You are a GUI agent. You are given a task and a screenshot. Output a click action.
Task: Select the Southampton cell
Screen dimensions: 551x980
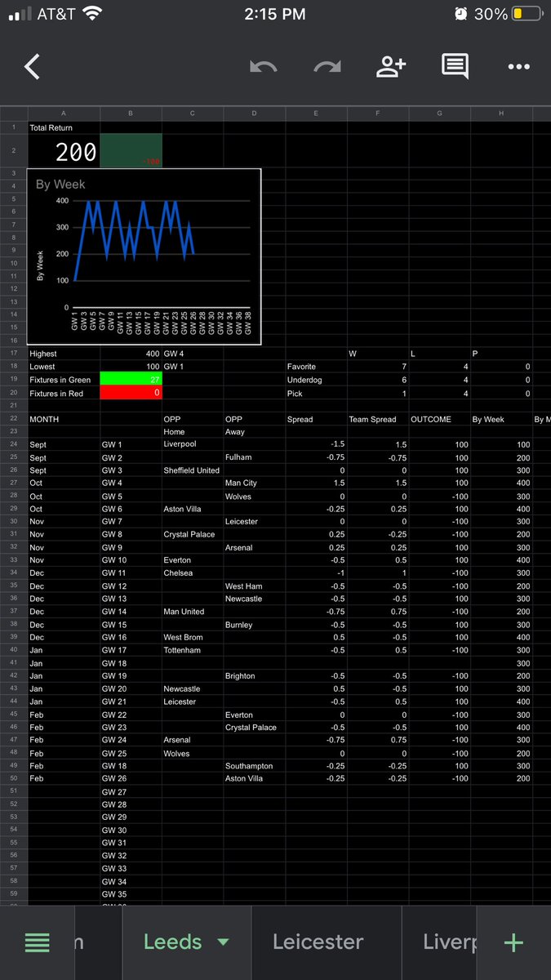255,766
